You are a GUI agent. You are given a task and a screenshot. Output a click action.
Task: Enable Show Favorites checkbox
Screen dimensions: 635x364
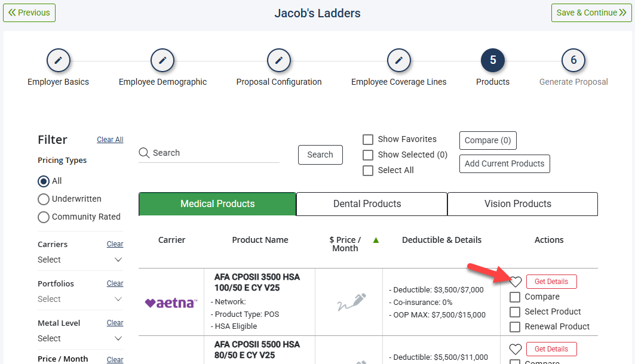point(368,140)
